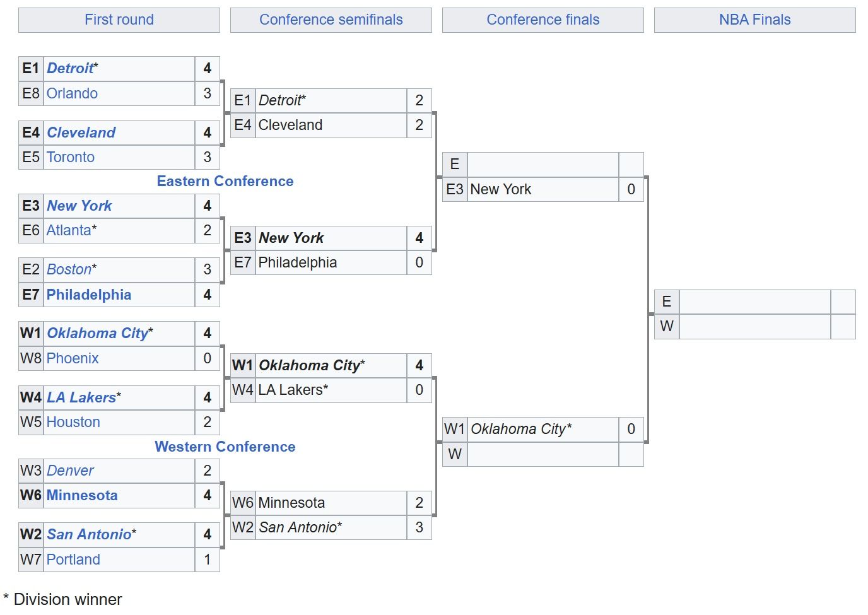Open Minnesota link in first round

coord(82,495)
